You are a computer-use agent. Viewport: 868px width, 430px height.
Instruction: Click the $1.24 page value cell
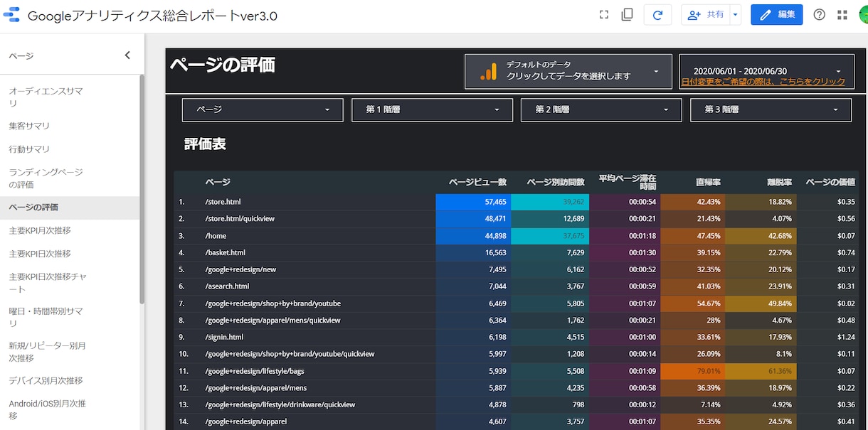tap(827, 337)
